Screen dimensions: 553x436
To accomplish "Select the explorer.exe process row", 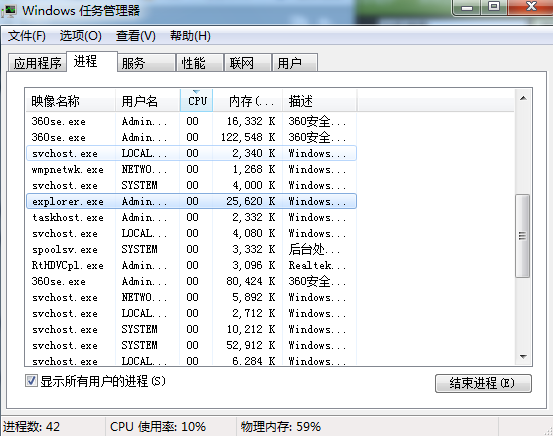I will 192,201.
